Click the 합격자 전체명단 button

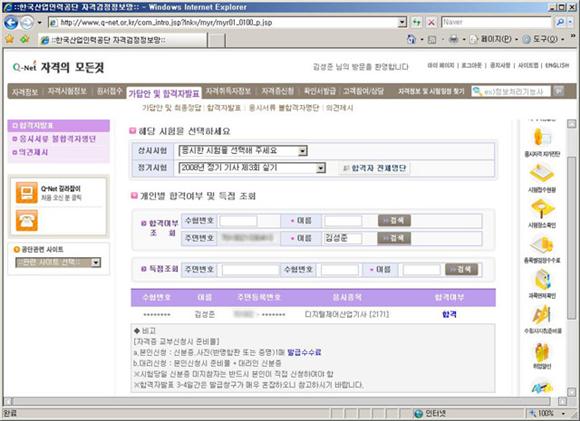374,168
